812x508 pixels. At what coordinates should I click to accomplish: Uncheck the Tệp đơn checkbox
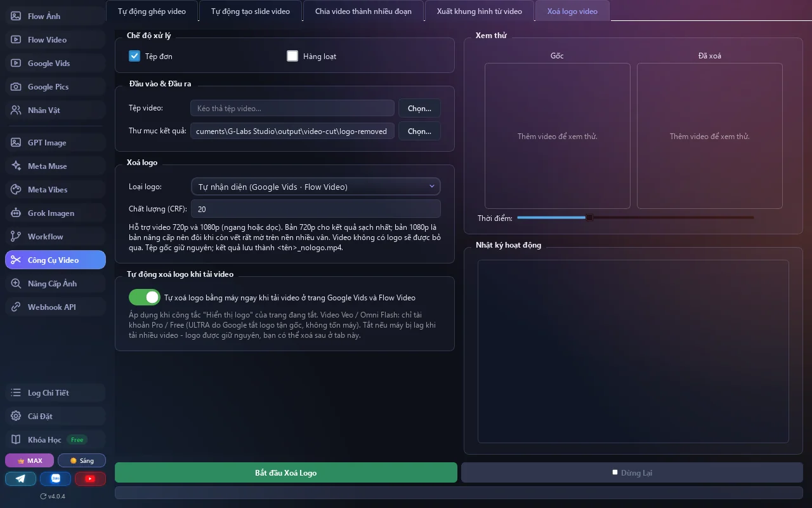pos(134,56)
